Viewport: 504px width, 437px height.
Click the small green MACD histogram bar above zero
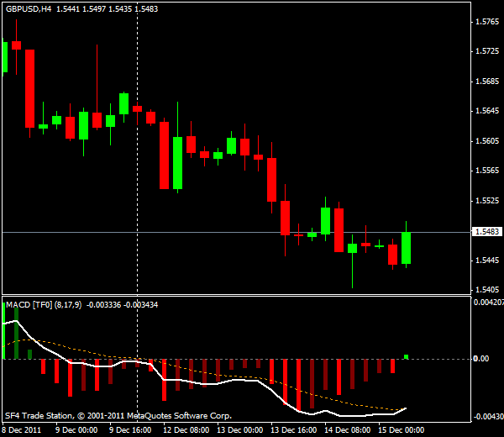click(x=406, y=357)
